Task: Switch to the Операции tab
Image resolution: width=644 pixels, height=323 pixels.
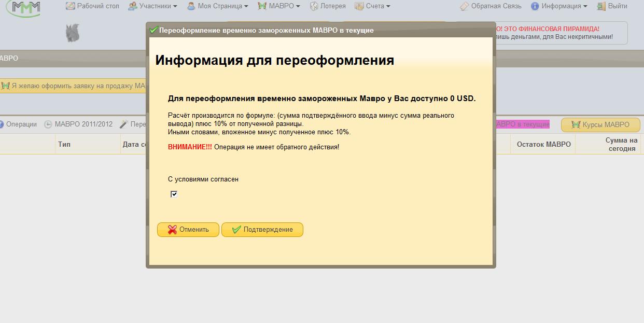Action: tap(19, 124)
